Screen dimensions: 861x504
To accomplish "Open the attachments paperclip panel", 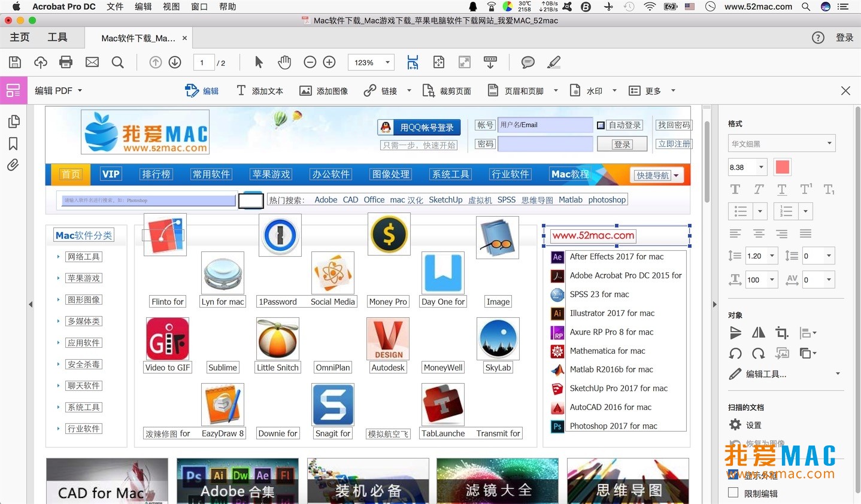I will [13, 165].
